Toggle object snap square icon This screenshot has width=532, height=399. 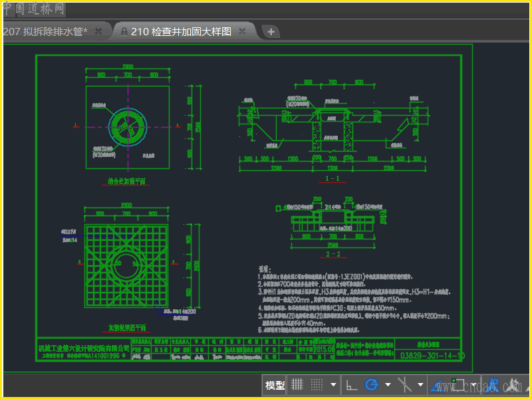point(458,384)
